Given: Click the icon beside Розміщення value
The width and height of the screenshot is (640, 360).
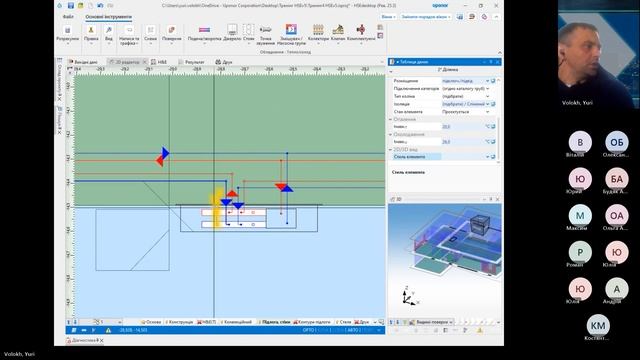Looking at the screenshot, I should coord(493,81).
